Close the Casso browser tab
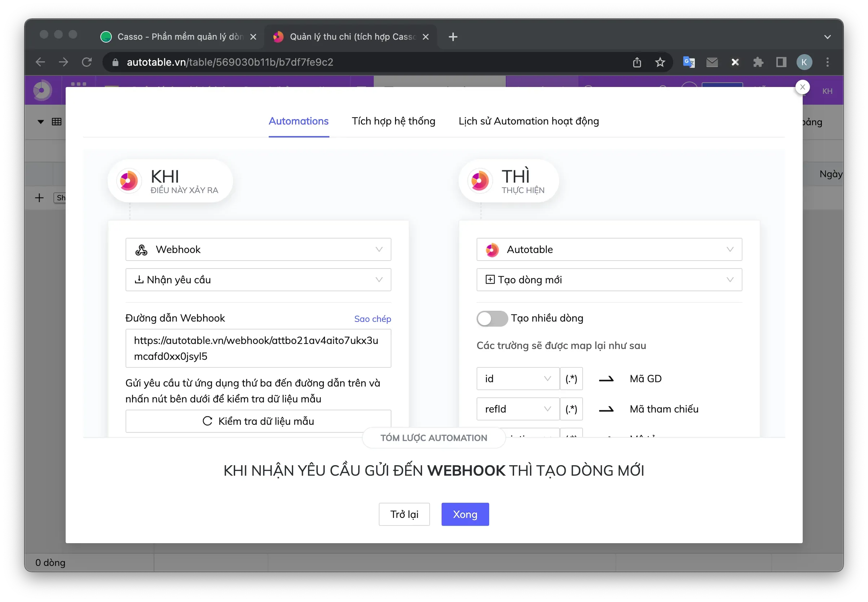The image size is (868, 602). coord(253,37)
